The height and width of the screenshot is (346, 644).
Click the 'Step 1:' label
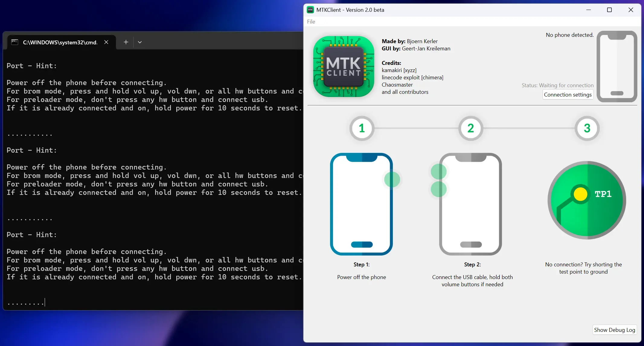point(362,265)
